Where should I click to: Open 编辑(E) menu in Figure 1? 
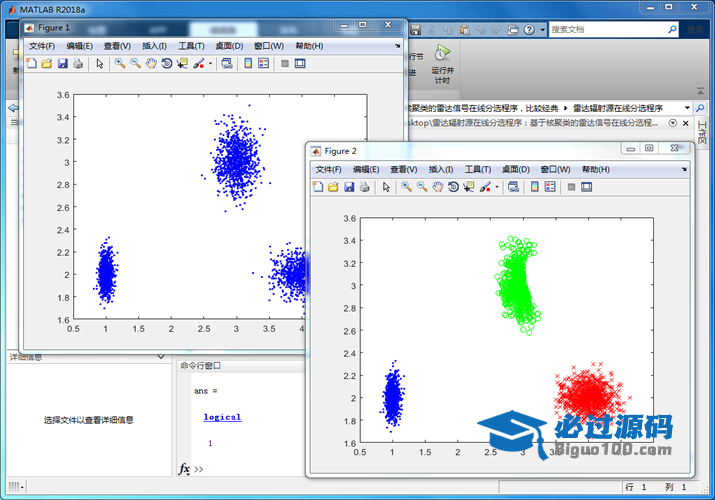coord(80,46)
